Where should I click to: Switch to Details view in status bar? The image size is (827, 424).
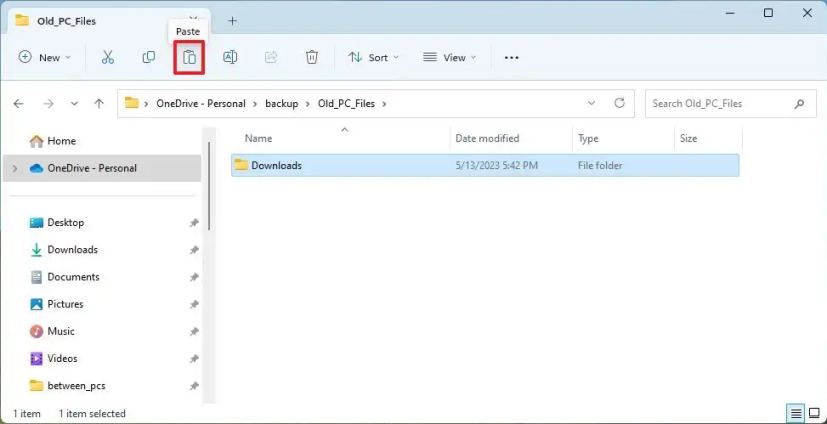coord(795,413)
